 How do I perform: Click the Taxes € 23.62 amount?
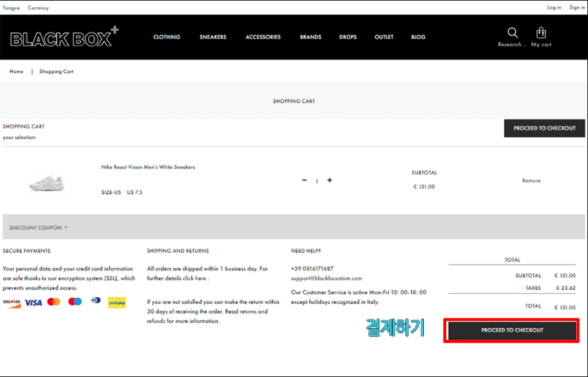click(x=566, y=288)
